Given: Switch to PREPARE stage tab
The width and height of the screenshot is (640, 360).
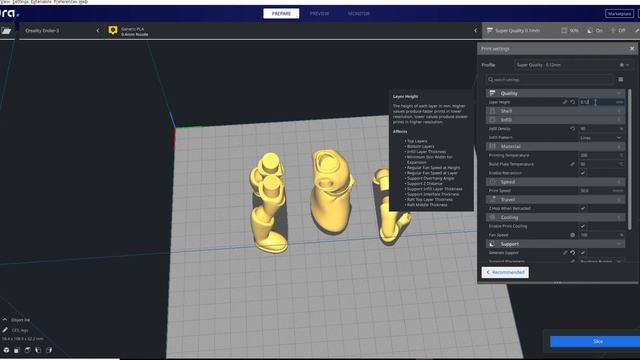Looking at the screenshot, I should [281, 13].
